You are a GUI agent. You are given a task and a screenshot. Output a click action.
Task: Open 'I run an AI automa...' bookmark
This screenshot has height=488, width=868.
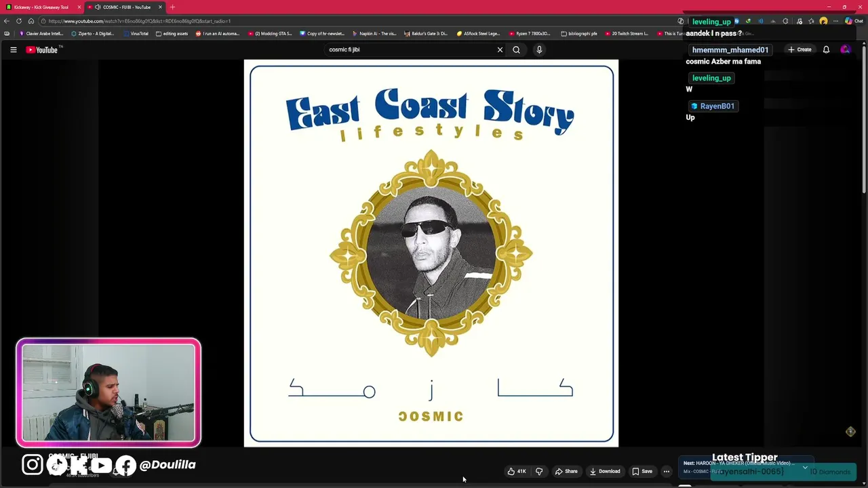tap(218, 33)
